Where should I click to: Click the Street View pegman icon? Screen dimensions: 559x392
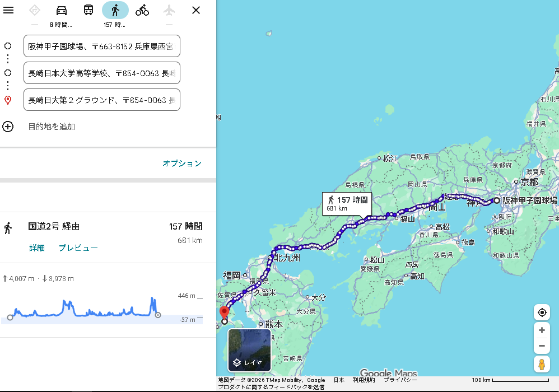(542, 365)
